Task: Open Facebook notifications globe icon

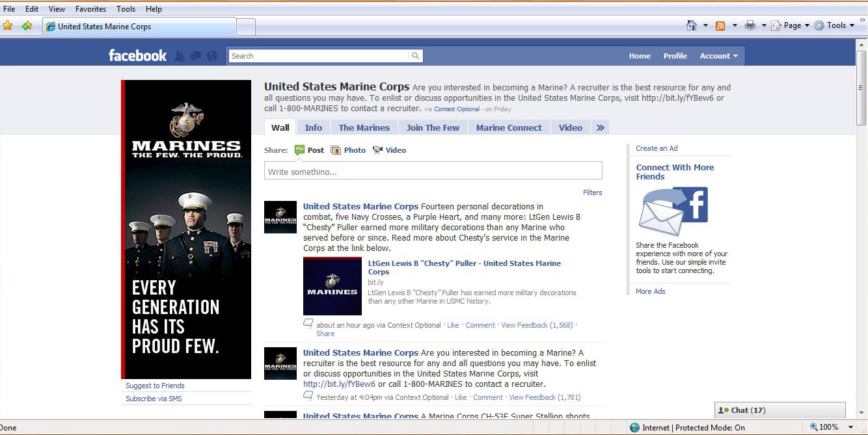Action: [x=211, y=56]
